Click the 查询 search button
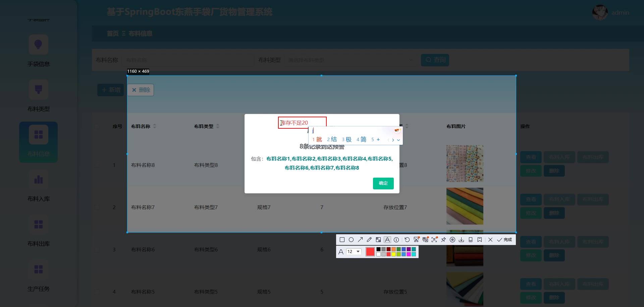This screenshot has width=644, height=307. click(435, 60)
